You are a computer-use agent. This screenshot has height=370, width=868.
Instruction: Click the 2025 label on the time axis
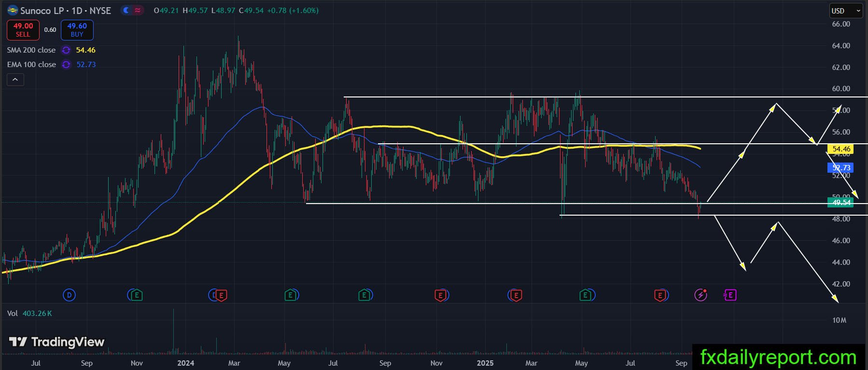(x=485, y=363)
